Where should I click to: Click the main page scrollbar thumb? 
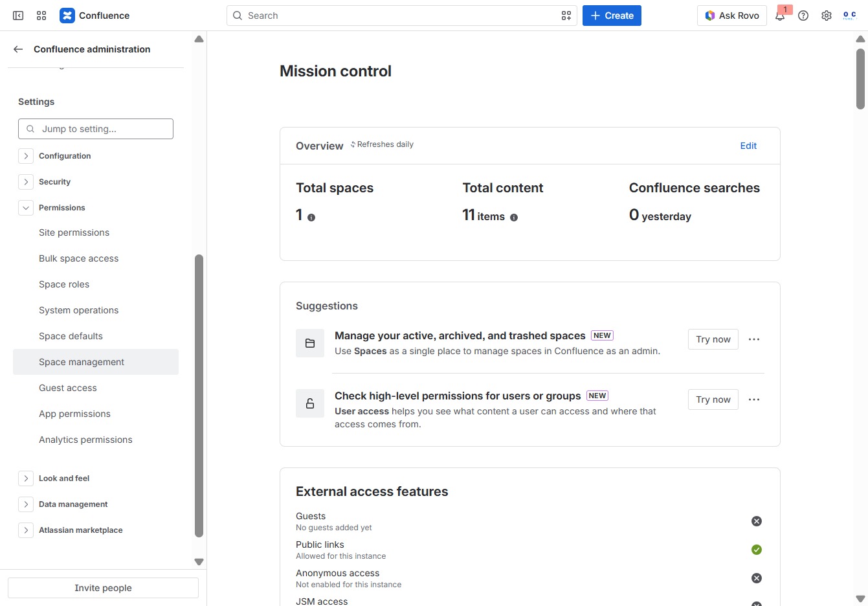coord(860,78)
